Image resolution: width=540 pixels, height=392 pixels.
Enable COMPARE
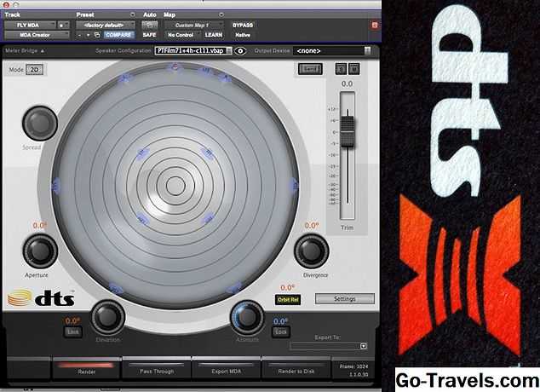point(118,35)
